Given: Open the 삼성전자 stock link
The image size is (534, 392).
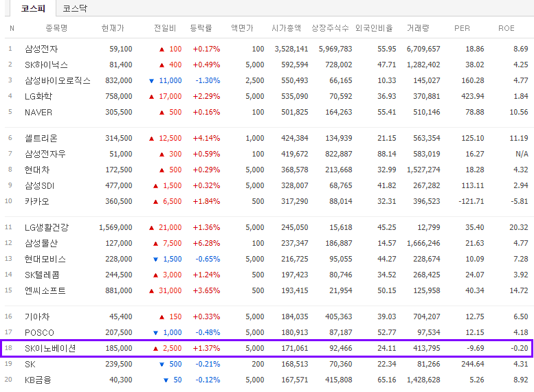Looking at the screenshot, I should (41, 49).
